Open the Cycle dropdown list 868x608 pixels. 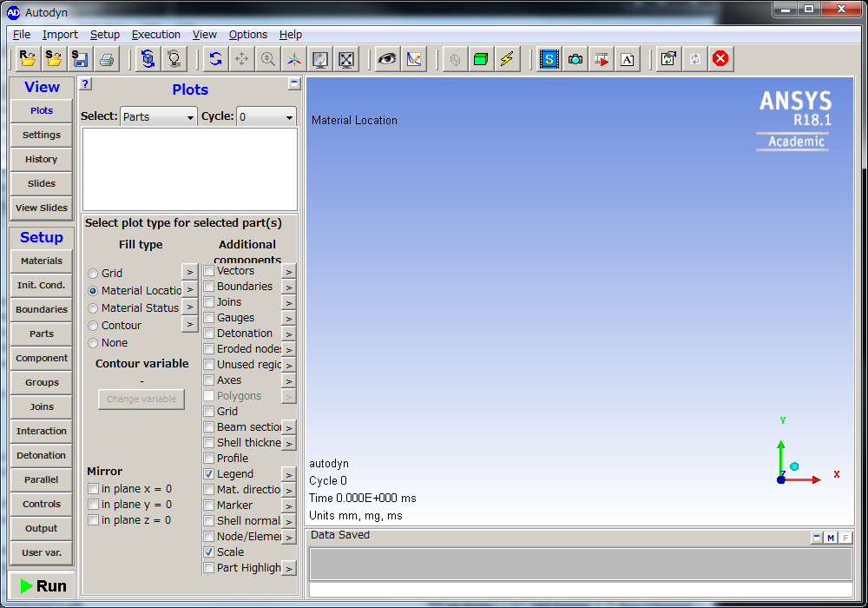tap(266, 116)
